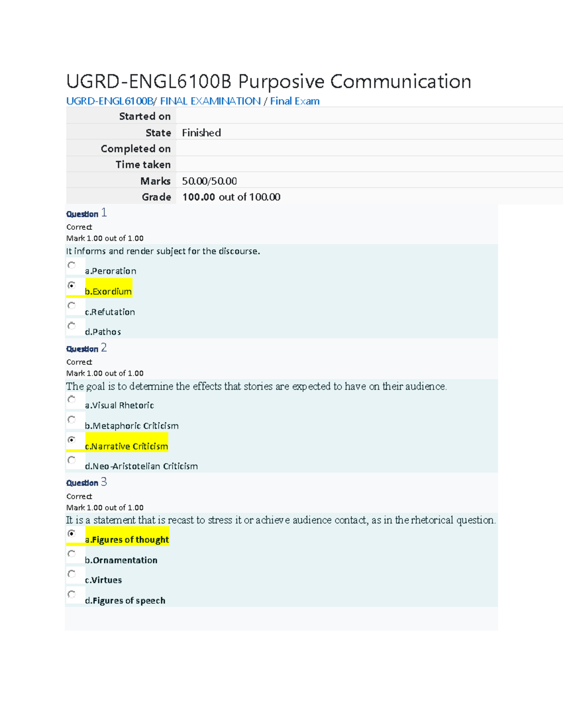Open the FINAL EXAMINATION breadcrumb link

click(x=211, y=101)
